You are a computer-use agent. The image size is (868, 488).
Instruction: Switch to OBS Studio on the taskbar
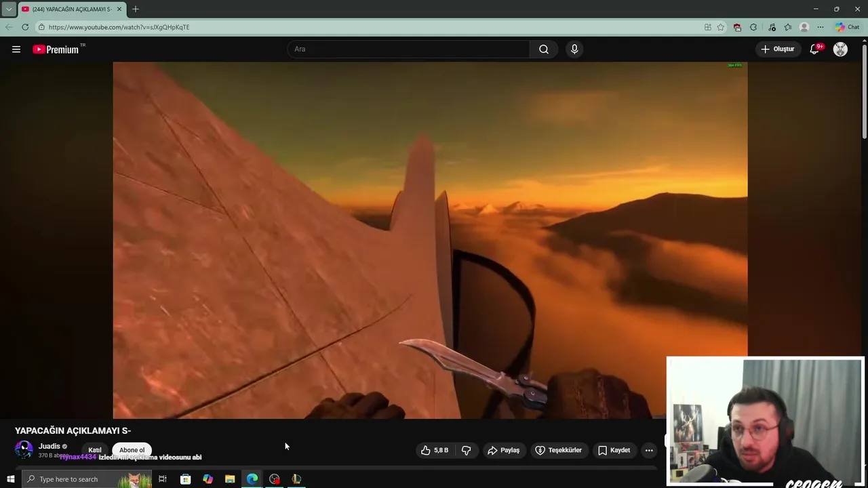point(275,479)
